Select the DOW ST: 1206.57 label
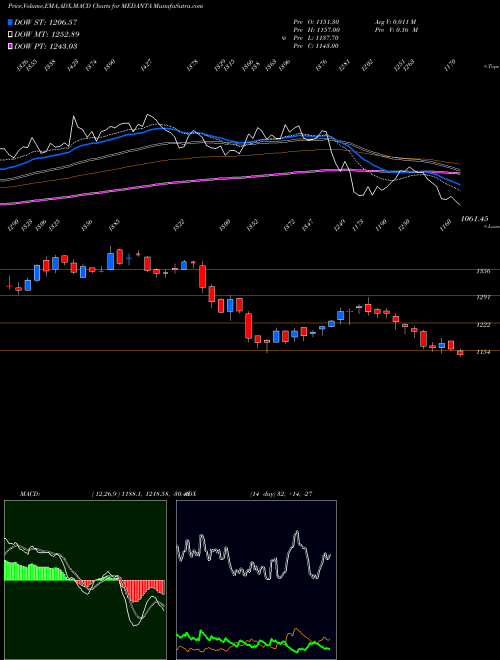This screenshot has height=660, width=500. 45,22
